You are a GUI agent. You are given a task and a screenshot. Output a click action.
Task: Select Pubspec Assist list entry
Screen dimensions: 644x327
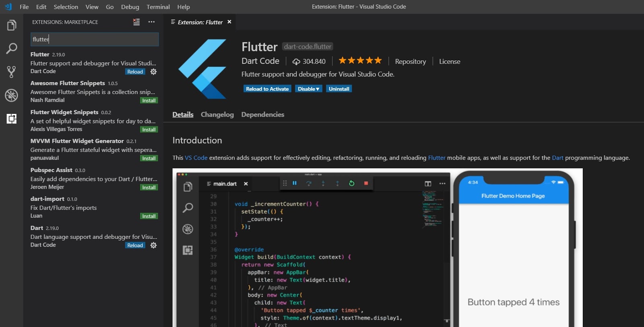pos(93,179)
